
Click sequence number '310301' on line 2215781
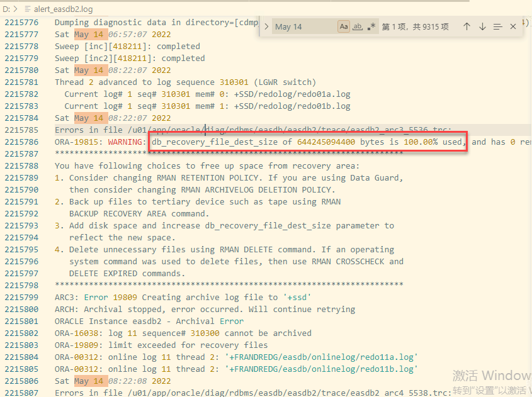point(234,82)
